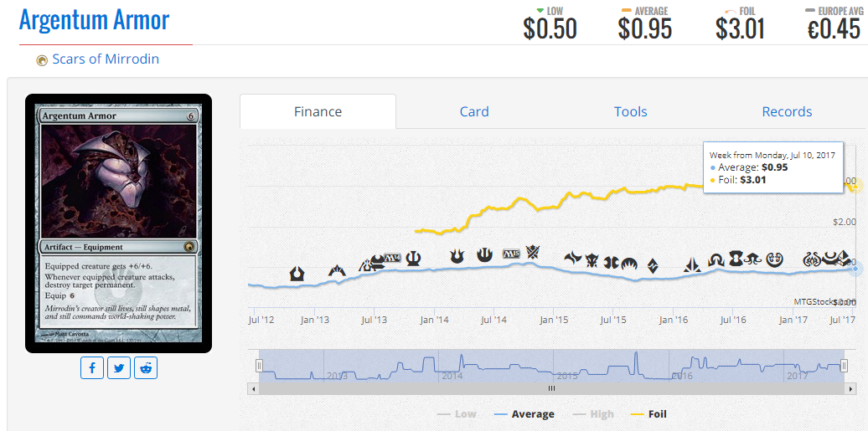Click the Fate Reforged icon near Jan '15
This screenshot has width=868, height=431.
573,257
